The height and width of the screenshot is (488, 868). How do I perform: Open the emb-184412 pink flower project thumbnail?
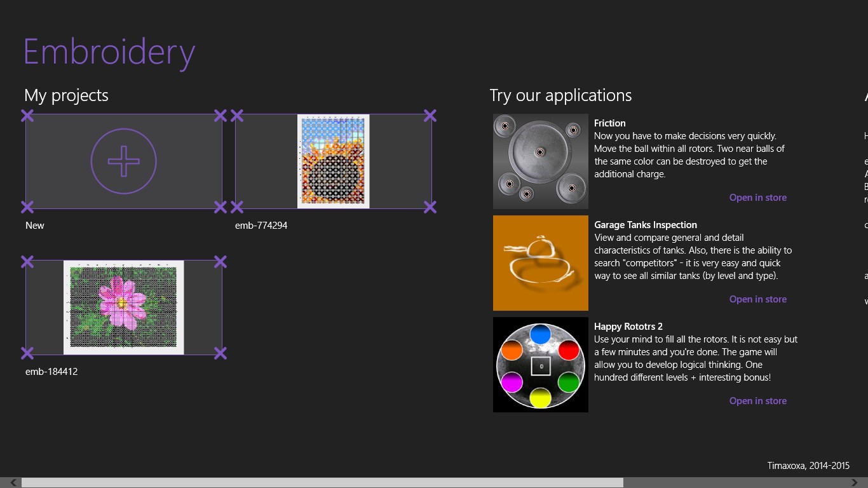click(124, 308)
